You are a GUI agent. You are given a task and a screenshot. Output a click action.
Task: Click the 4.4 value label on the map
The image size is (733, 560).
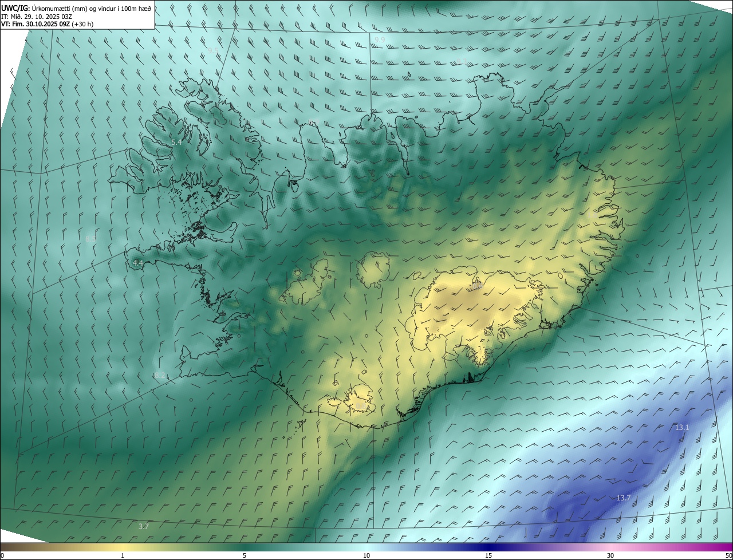click(x=138, y=263)
